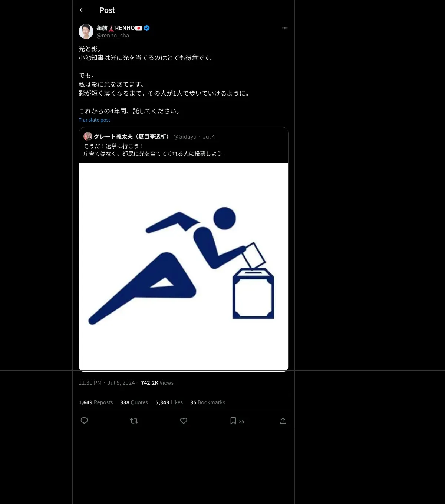The image size is (445, 504).
Task: Click Translate post link
Action: pos(94,120)
